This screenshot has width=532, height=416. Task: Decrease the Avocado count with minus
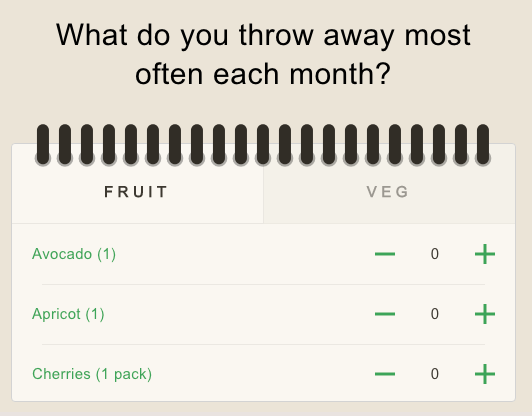tap(385, 254)
